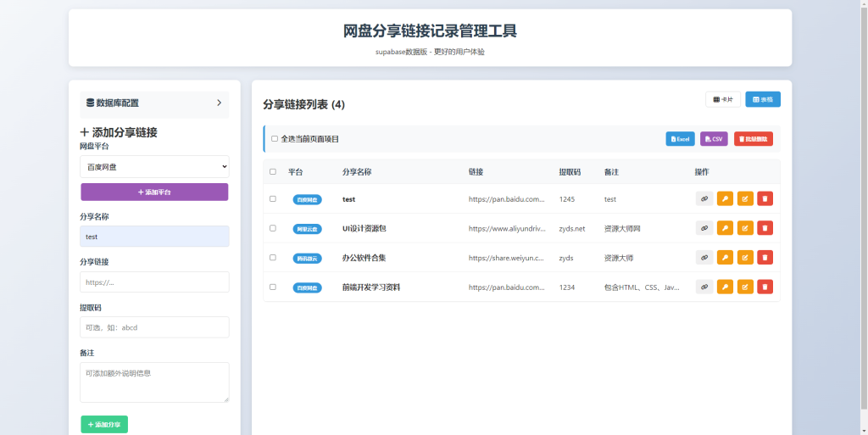The width and height of the screenshot is (868, 435).
Task: Click the 阿里云盘 platform badge
Action: click(307, 229)
